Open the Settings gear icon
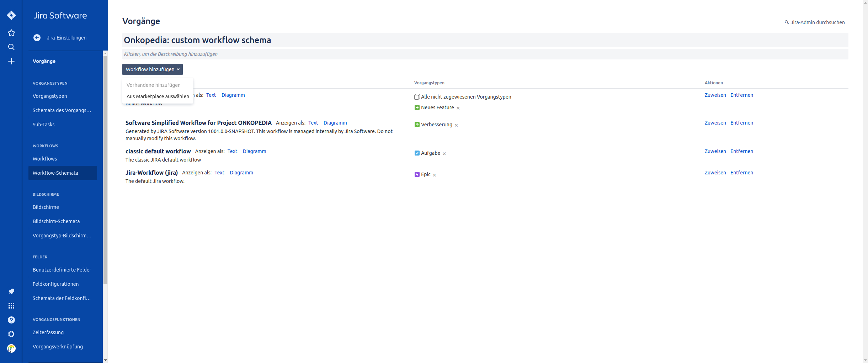The width and height of the screenshot is (868, 363). tap(11, 334)
